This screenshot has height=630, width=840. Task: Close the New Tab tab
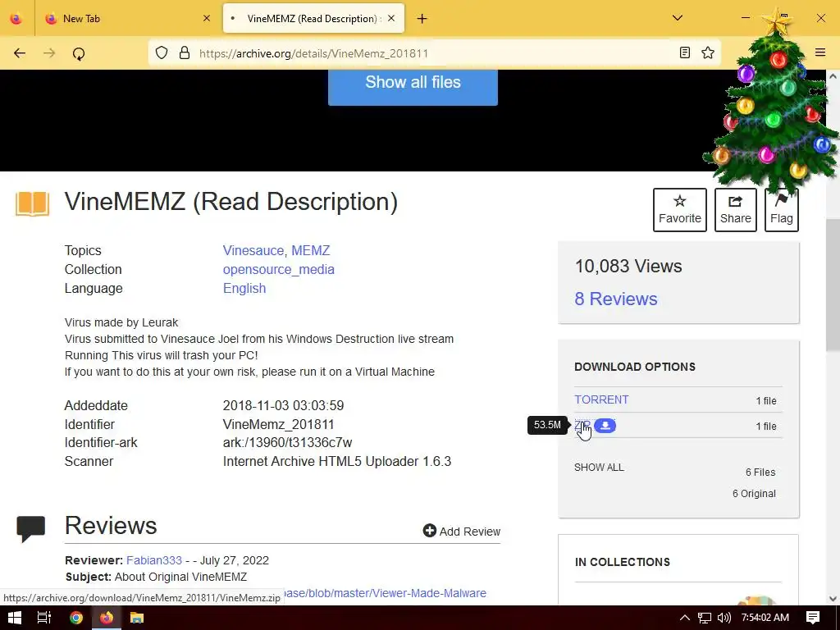coord(207,18)
